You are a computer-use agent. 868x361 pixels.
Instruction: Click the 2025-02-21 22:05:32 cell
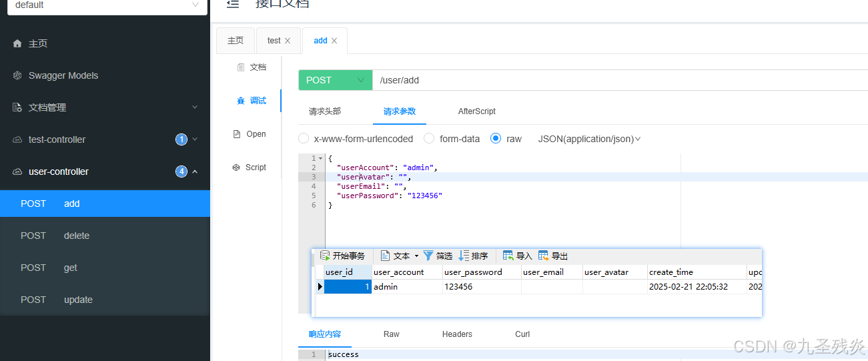(x=697, y=287)
